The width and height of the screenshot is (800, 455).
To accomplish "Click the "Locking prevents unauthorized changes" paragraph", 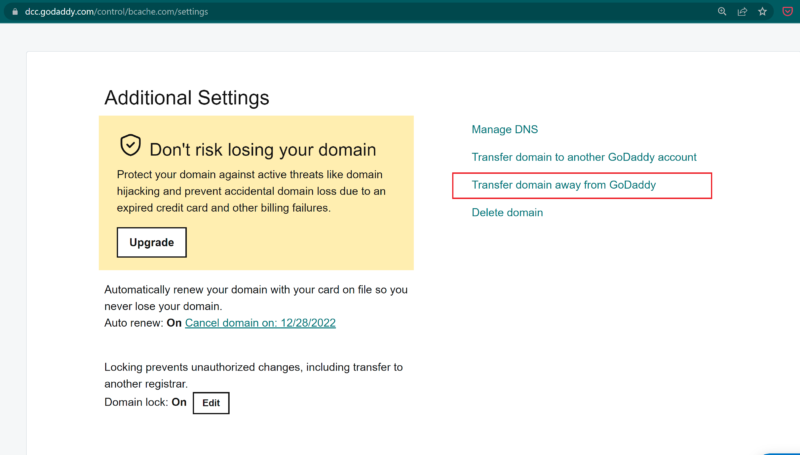I will [254, 375].
